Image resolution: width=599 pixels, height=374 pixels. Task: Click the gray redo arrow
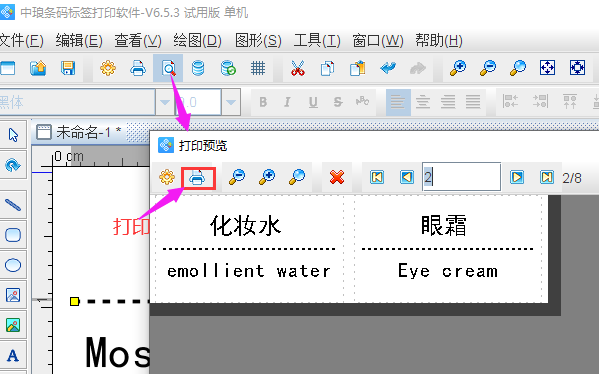[418, 68]
